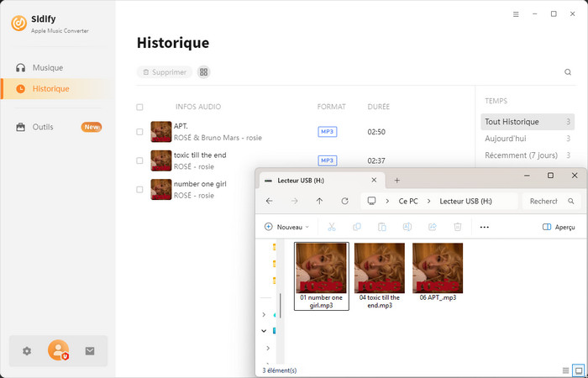Click the user account avatar icon
588x378 pixels.
(x=58, y=350)
